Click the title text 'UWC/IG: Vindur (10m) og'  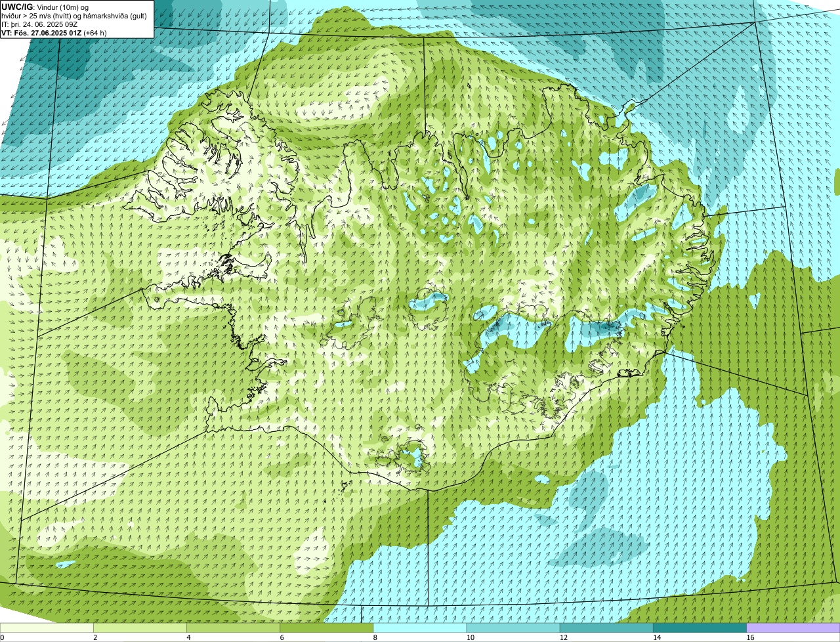tap(45, 7)
